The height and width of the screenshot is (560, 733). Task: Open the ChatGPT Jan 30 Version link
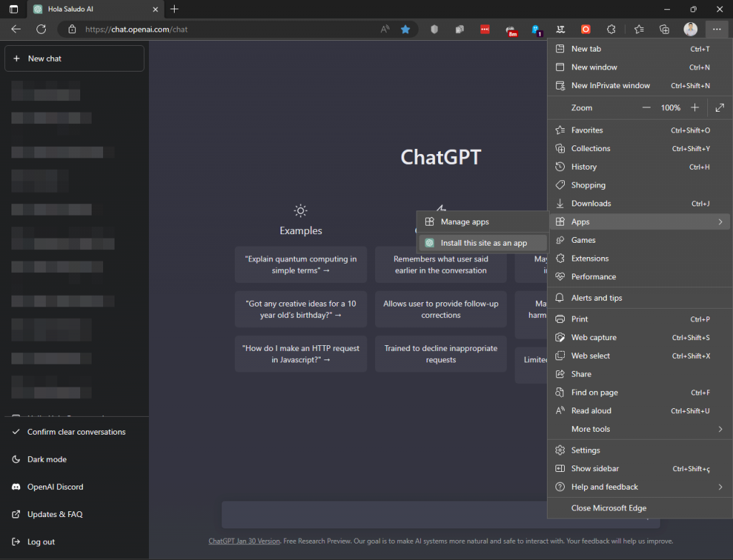tap(244, 541)
